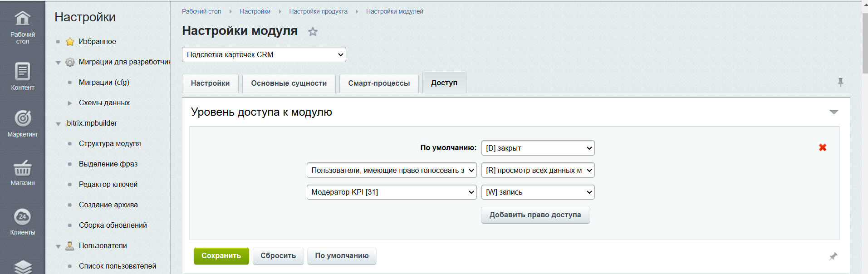Open the Модератор KPI [31] group dropdown

point(391,192)
